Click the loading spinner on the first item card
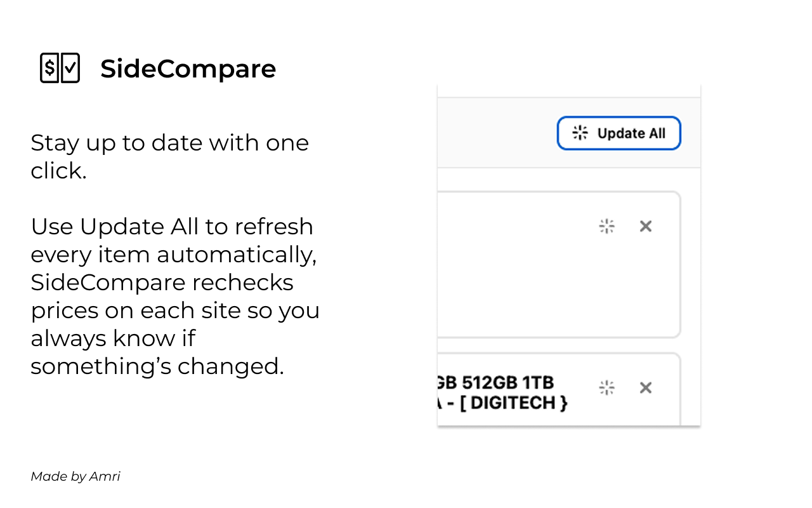The image size is (812, 508). [x=606, y=225]
